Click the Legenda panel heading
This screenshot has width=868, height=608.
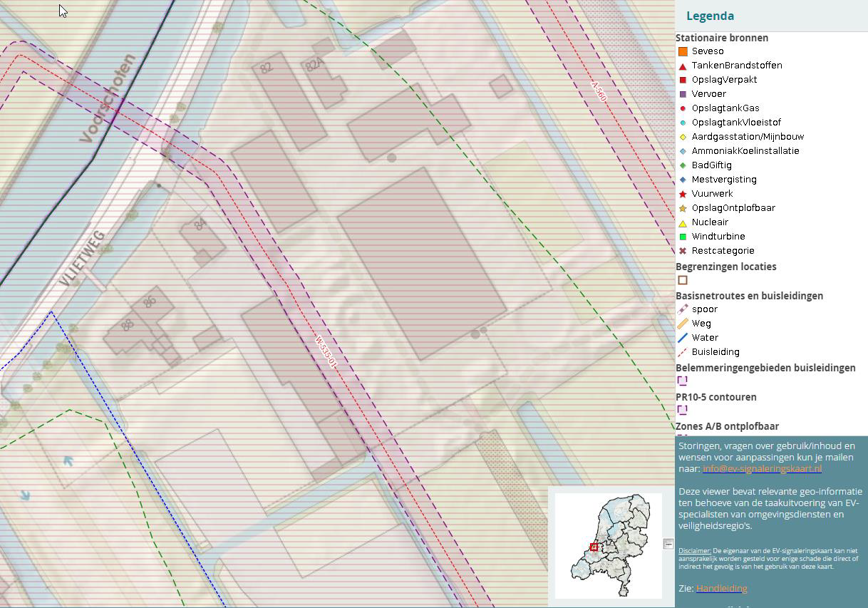[x=710, y=16]
